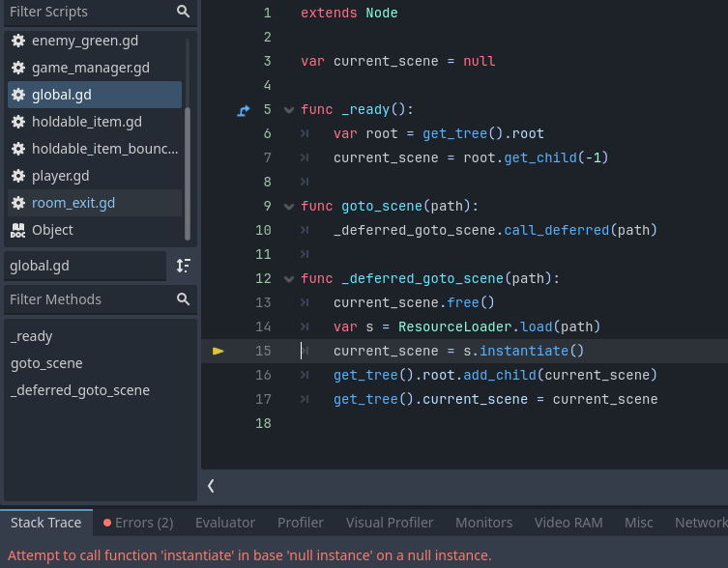Click line number 18 in the gutter

(x=263, y=423)
